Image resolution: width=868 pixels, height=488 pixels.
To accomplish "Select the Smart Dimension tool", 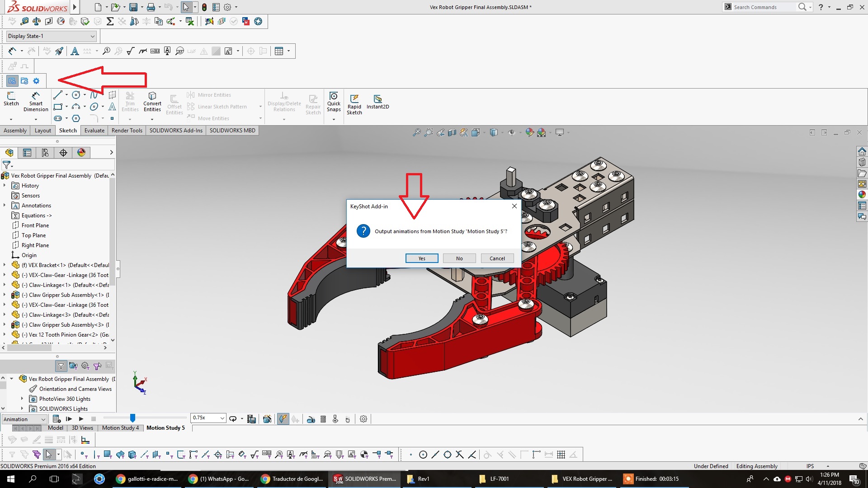I will (x=35, y=103).
